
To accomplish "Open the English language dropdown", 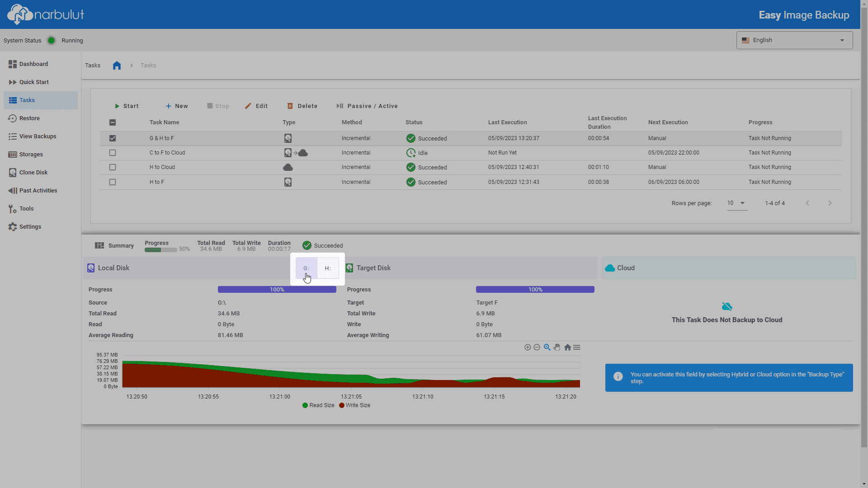I will [x=794, y=40].
